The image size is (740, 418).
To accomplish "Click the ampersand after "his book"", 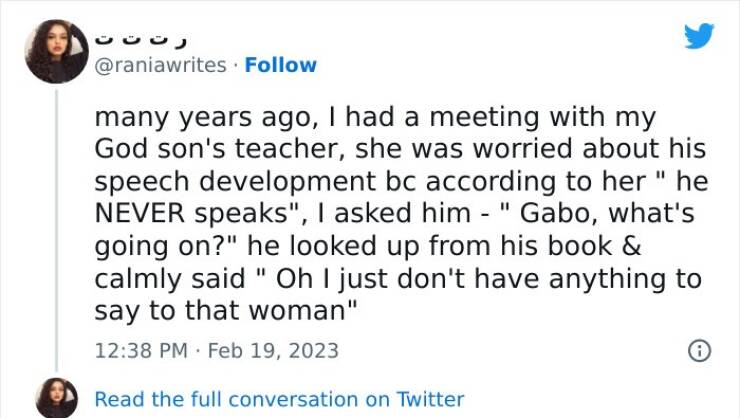I will [x=631, y=246].
